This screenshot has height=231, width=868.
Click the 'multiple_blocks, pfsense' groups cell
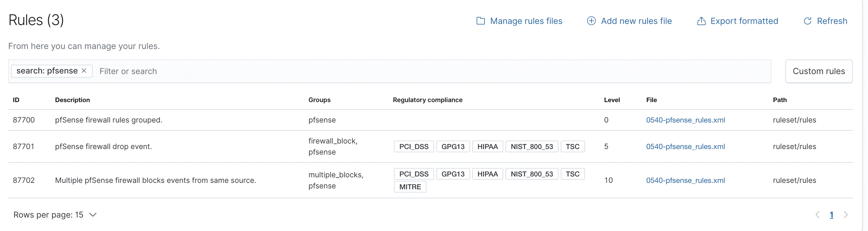[x=336, y=180]
